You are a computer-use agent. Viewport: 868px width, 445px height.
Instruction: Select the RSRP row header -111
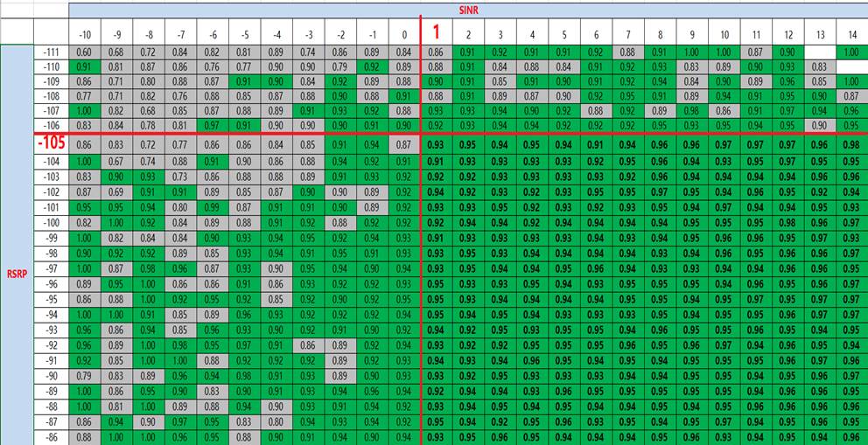click(x=52, y=53)
